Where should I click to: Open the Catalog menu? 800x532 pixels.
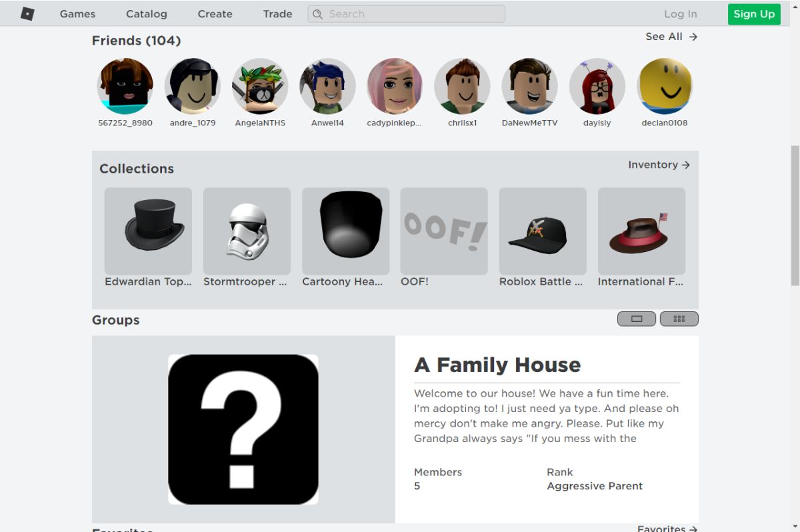pyautogui.click(x=146, y=13)
